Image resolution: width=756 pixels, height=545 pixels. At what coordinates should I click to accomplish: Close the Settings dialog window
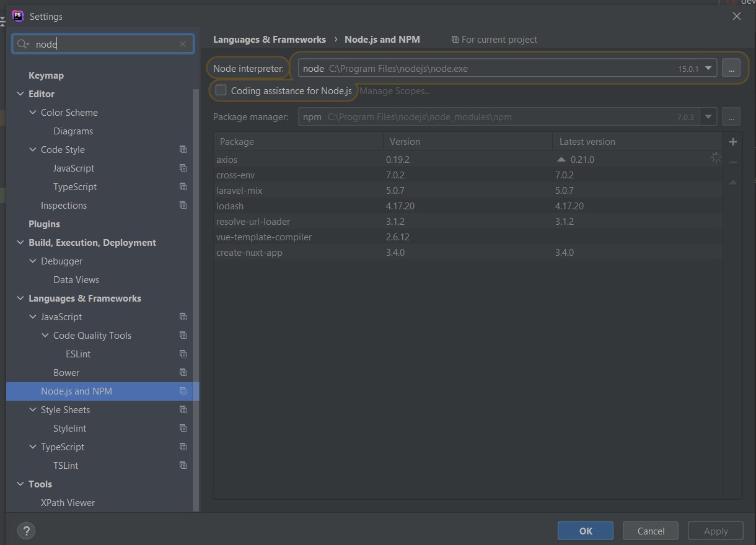click(736, 16)
